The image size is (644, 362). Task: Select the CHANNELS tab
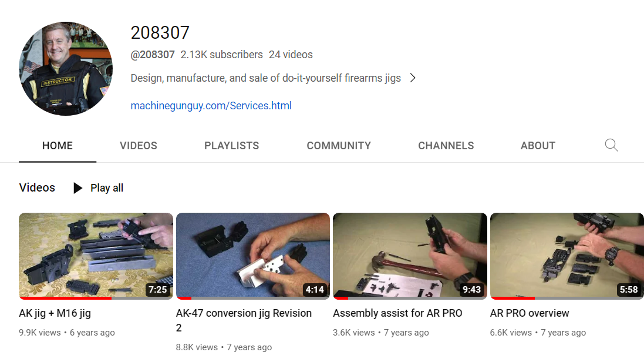pos(446,146)
